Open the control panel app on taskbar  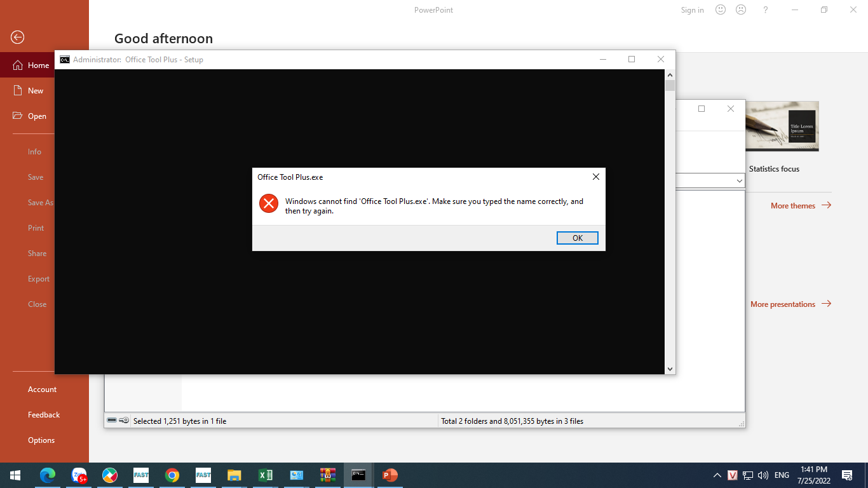pos(297,475)
